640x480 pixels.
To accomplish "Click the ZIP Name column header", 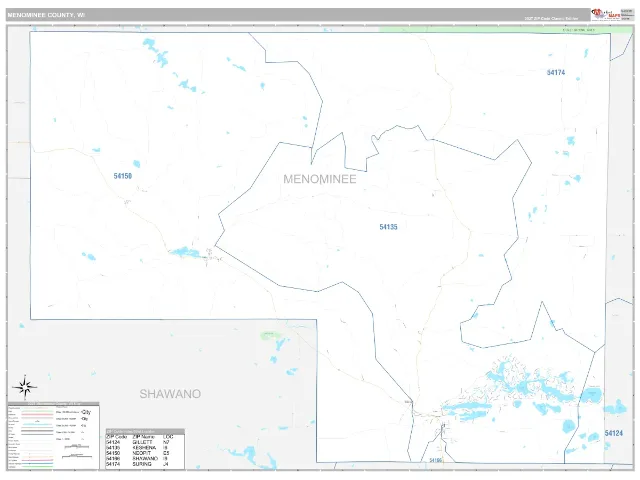I will pyautogui.click(x=144, y=437).
